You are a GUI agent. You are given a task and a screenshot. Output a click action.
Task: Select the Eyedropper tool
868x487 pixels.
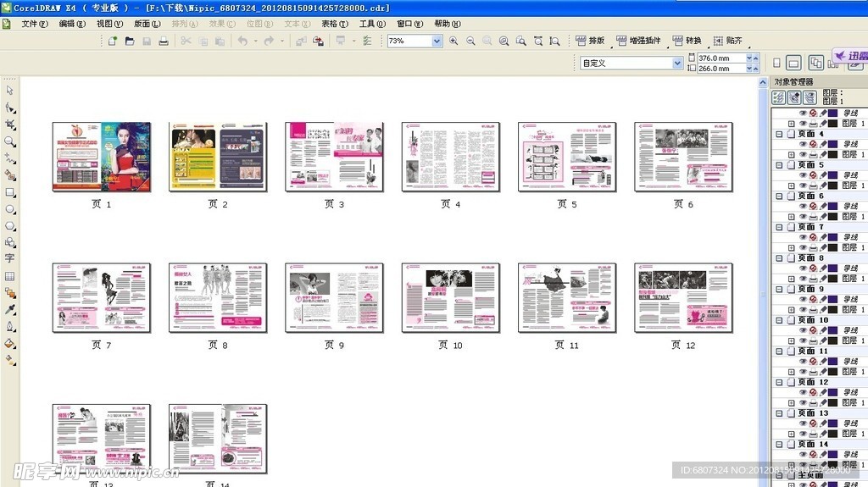(x=10, y=309)
